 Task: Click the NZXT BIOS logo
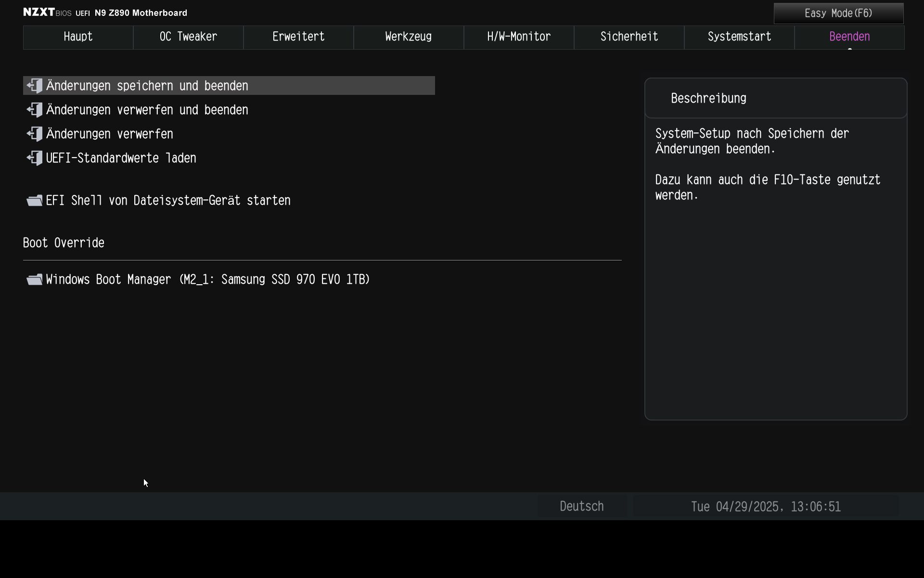point(47,13)
